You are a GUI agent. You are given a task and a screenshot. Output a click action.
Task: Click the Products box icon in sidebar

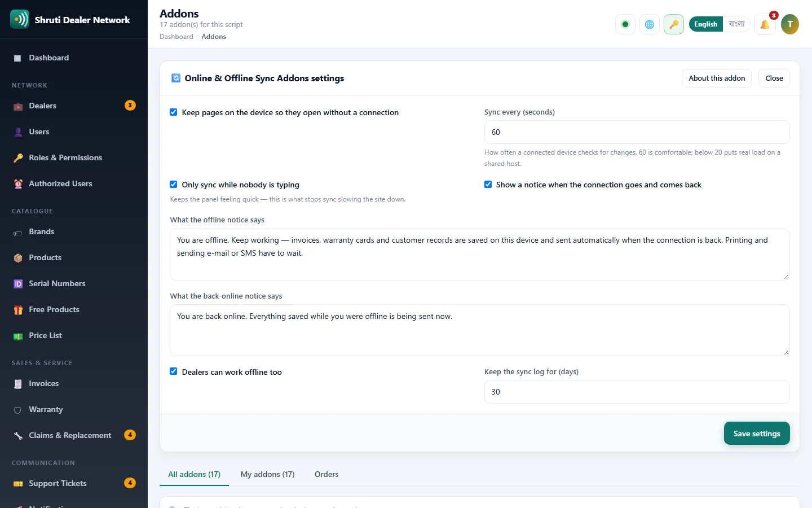tap(18, 258)
